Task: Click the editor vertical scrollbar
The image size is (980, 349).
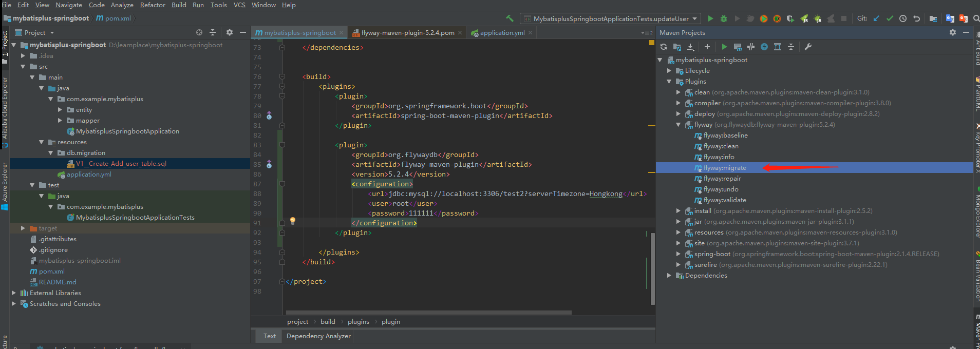Action: [653, 268]
